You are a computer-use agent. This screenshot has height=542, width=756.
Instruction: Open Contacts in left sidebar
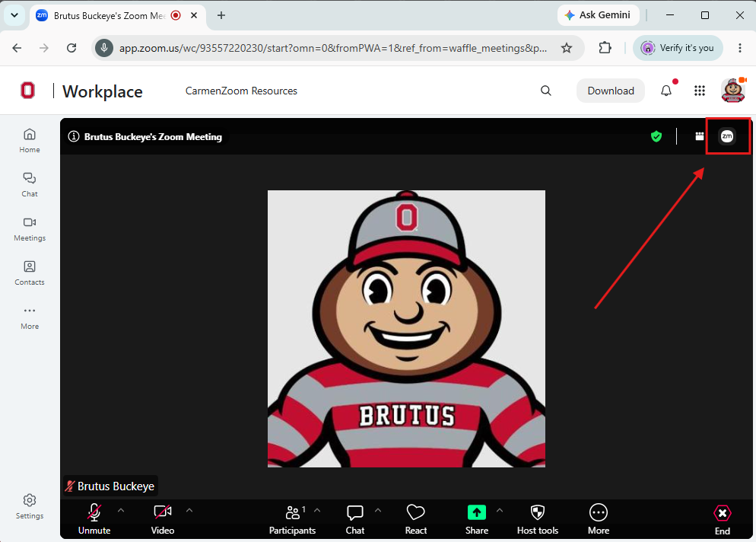30,273
